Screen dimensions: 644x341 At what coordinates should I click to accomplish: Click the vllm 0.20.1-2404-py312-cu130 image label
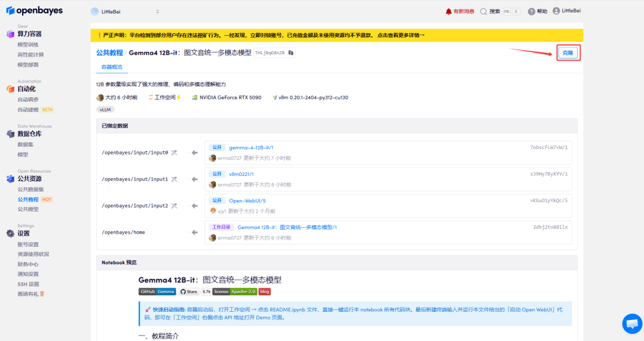pyautogui.click(x=313, y=98)
